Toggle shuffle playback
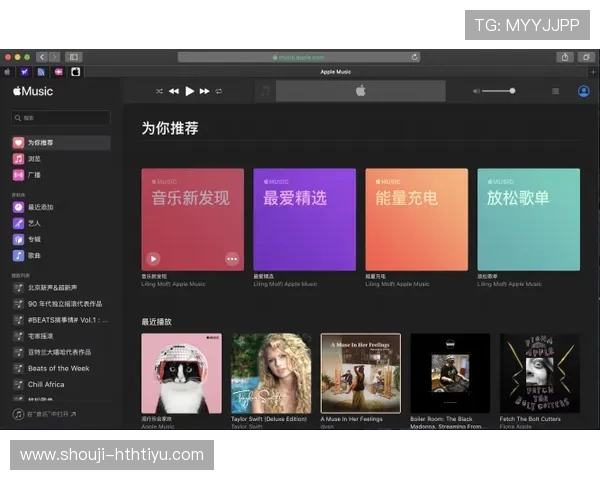 tap(159, 91)
